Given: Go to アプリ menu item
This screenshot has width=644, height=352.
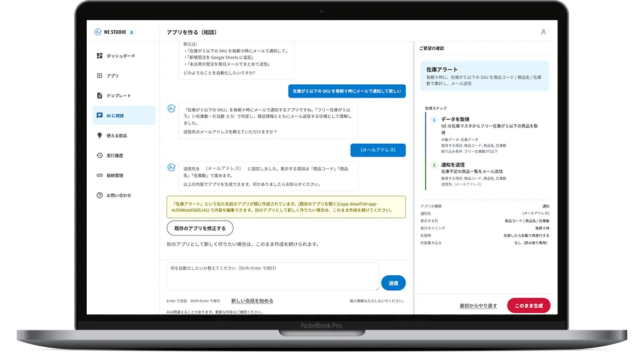Looking at the screenshot, I should 124,75.
